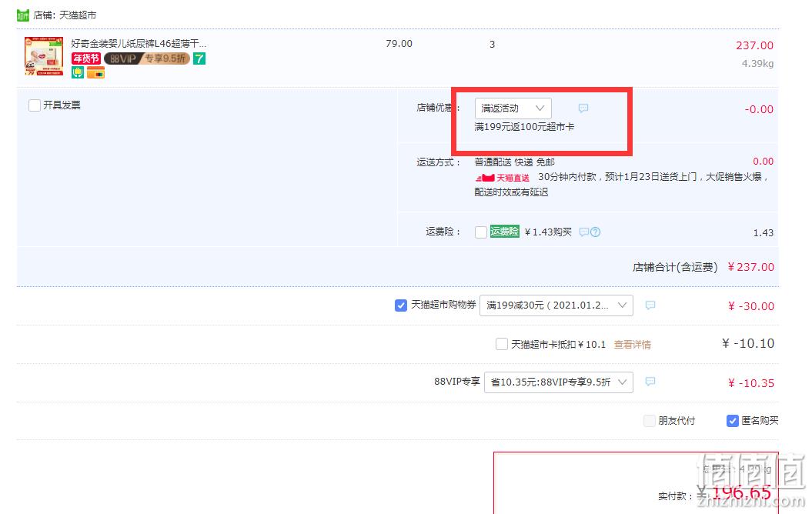Click the comment icon beside coupon dropdown
The width and height of the screenshot is (812, 514).
pos(650,305)
